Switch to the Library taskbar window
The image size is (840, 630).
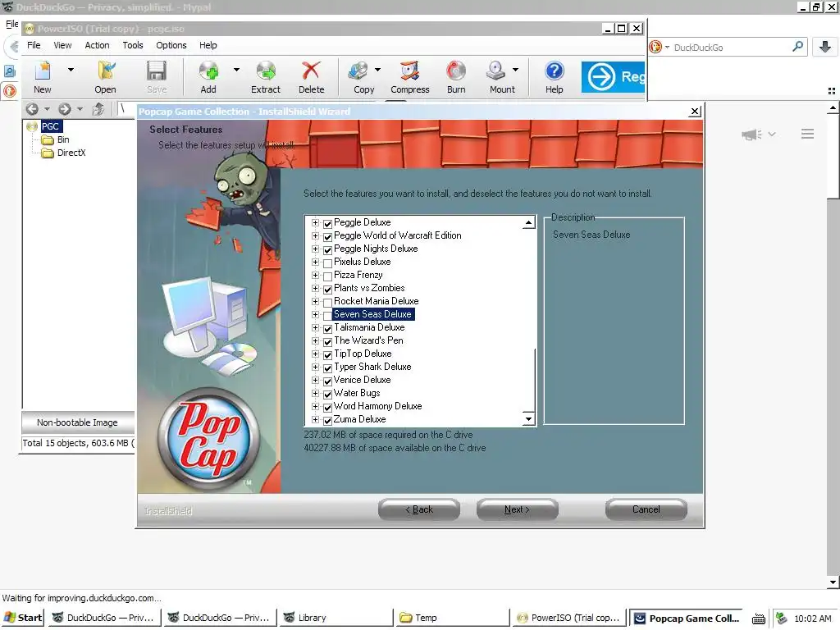click(x=336, y=618)
